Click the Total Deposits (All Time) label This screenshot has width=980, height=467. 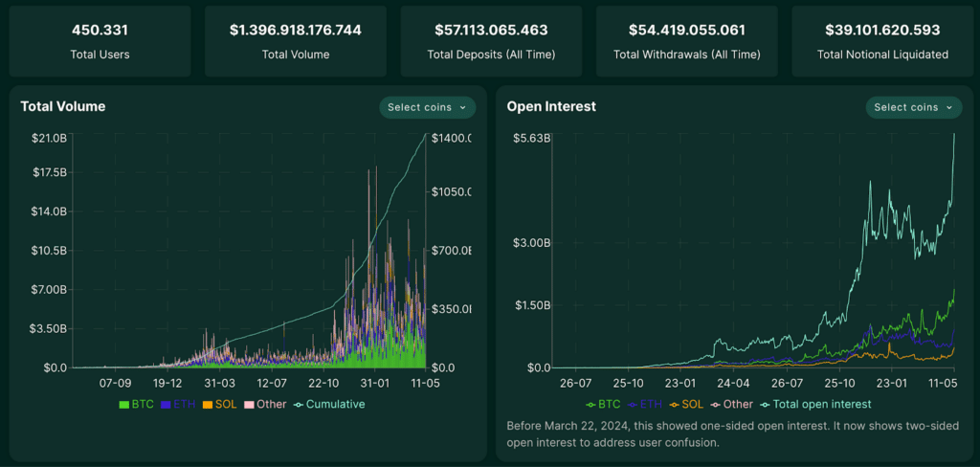point(491,55)
